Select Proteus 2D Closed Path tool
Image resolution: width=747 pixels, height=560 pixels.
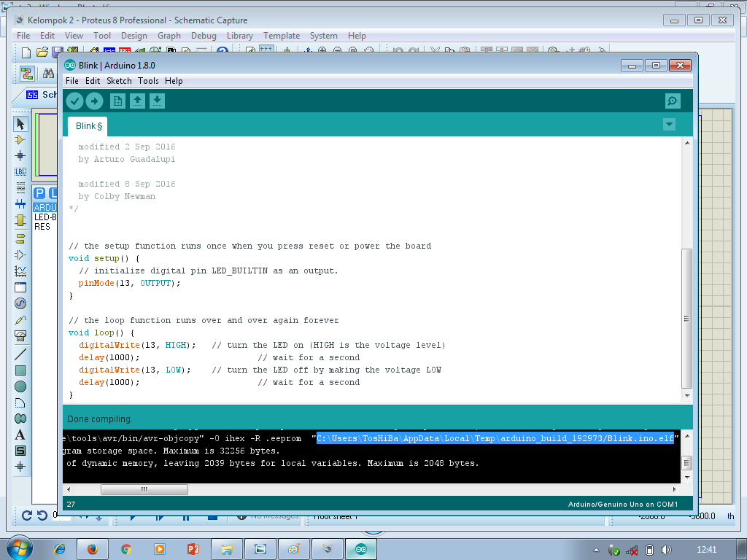[x=20, y=419]
